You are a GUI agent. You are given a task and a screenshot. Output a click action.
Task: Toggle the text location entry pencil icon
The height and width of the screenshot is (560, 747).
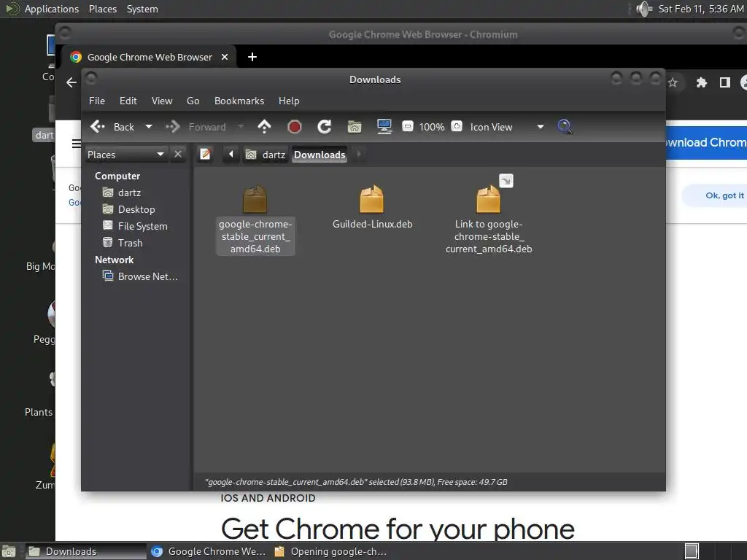(x=205, y=155)
